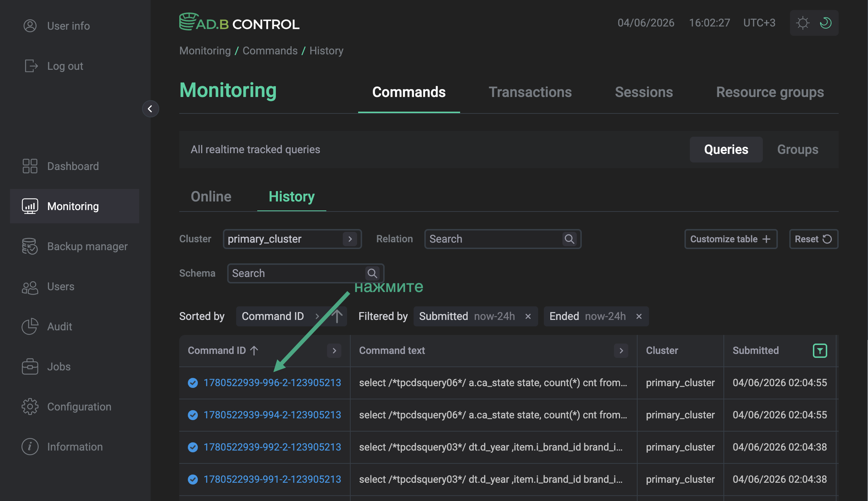Viewport: 868px width, 501px height.
Task: Click status checkmark for command 991-2-123905213
Action: point(193,480)
